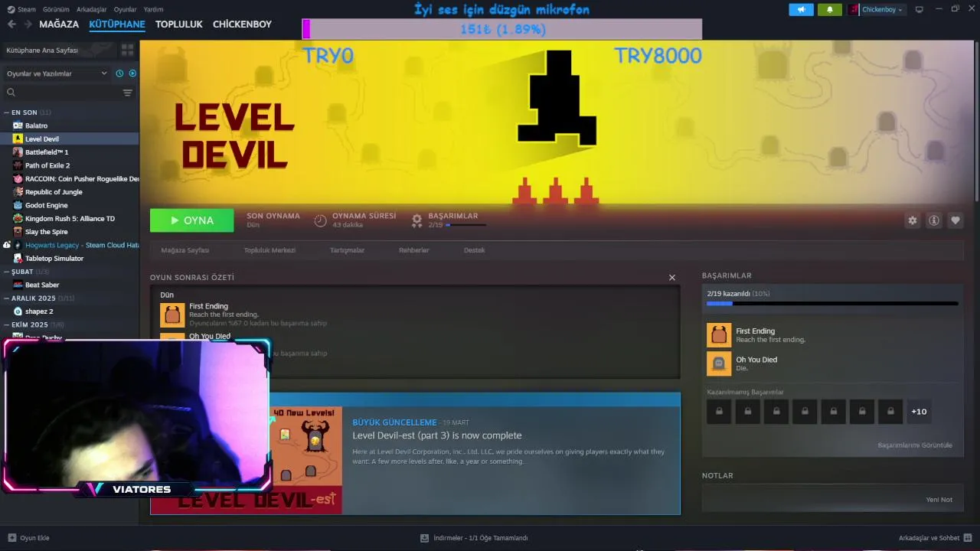
Task: Open Mağaza Sayfası link
Action: pyautogui.click(x=185, y=250)
